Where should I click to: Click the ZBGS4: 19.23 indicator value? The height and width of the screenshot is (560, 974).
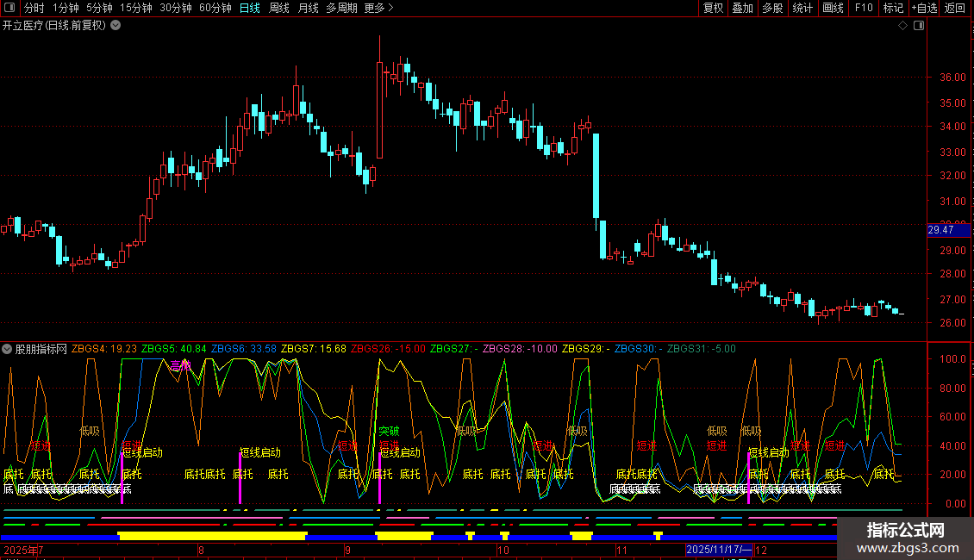pyautogui.click(x=103, y=349)
